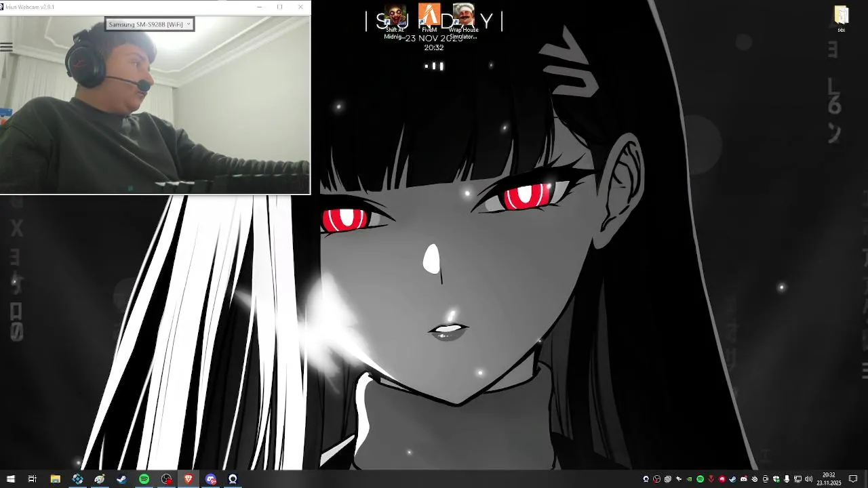Open network settings tray icon
The width and height of the screenshot is (868, 488).
[797, 479]
